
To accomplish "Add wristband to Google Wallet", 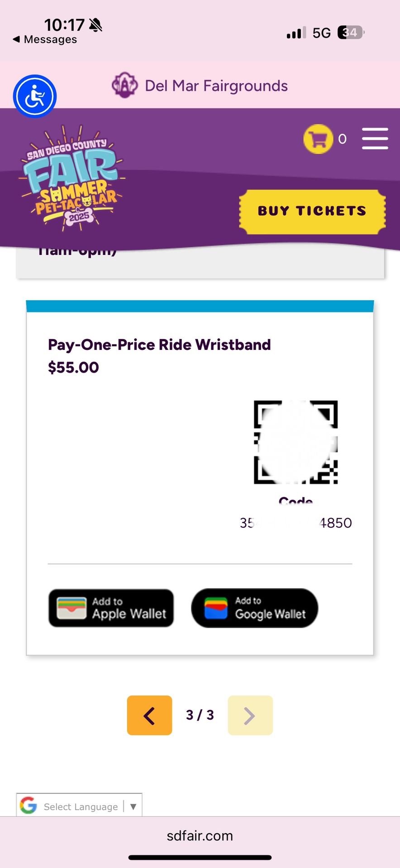I will [255, 608].
